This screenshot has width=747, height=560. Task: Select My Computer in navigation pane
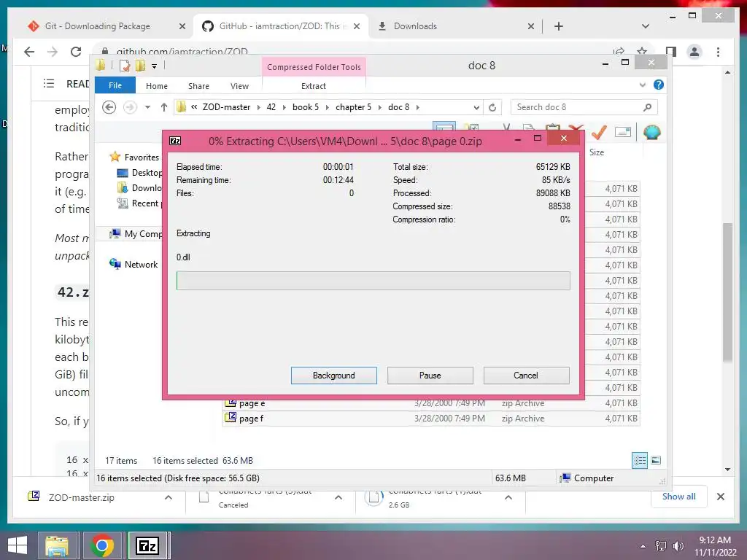coord(143,234)
